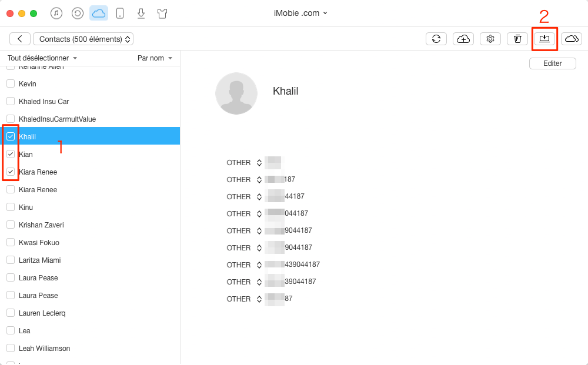Image resolution: width=588 pixels, height=365 pixels.
Task: Transfer to another iCloud account icon
Action: point(572,39)
